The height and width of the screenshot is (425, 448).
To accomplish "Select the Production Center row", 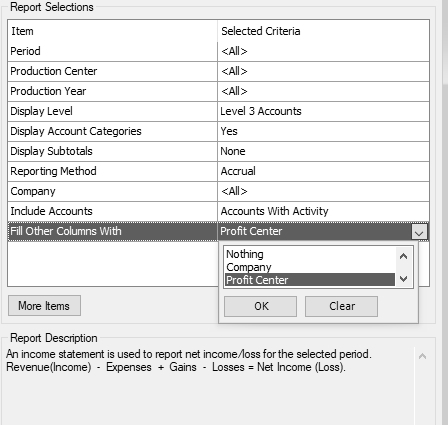I will [x=218, y=71].
